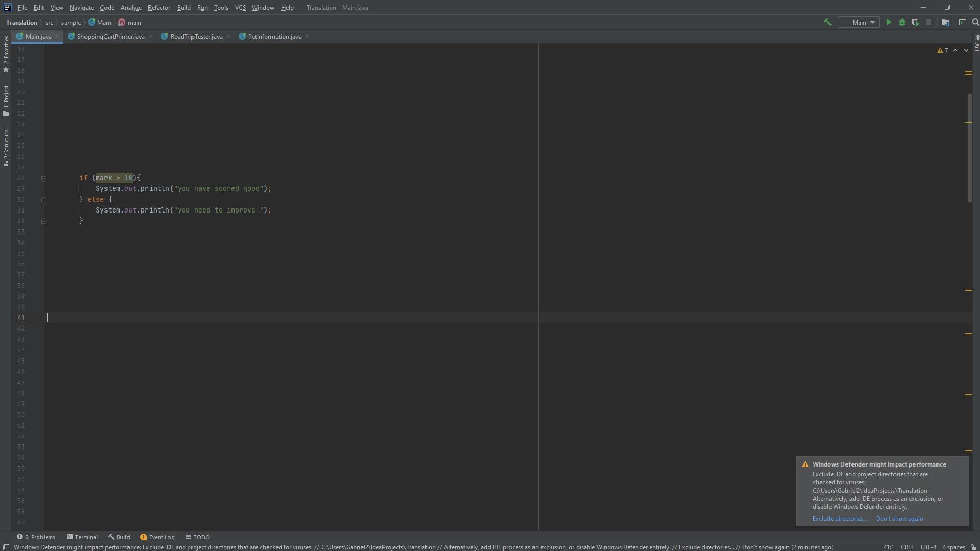Click the Exclude directories link

pyautogui.click(x=840, y=519)
